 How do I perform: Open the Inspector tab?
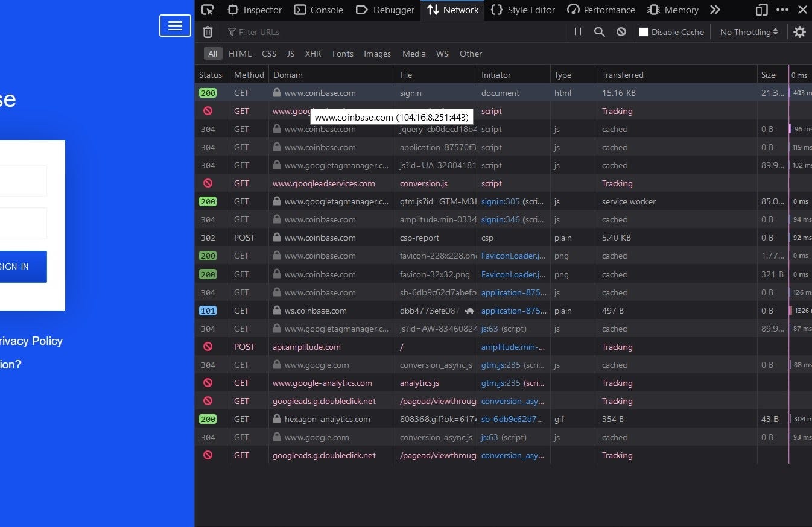255,10
